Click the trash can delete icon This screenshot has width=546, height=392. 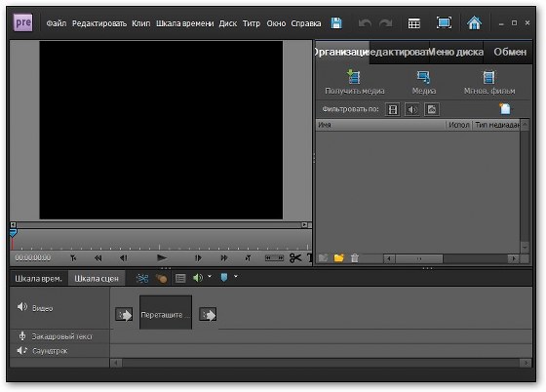tap(355, 258)
